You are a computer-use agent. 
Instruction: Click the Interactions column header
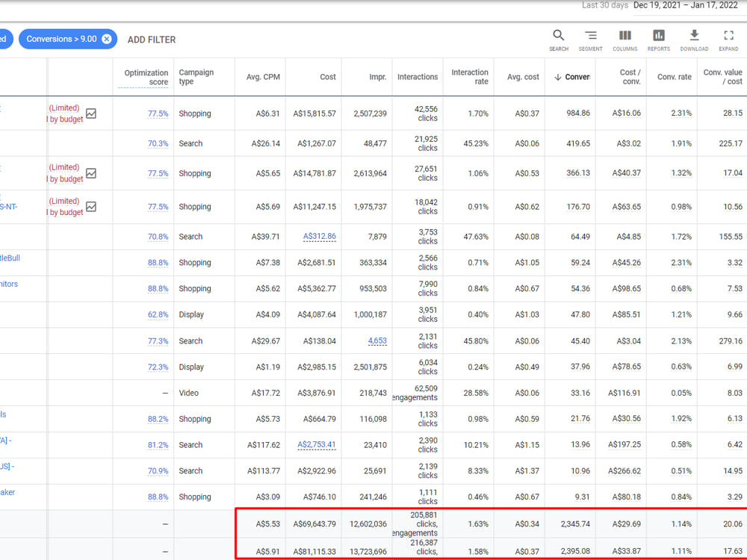point(418,77)
